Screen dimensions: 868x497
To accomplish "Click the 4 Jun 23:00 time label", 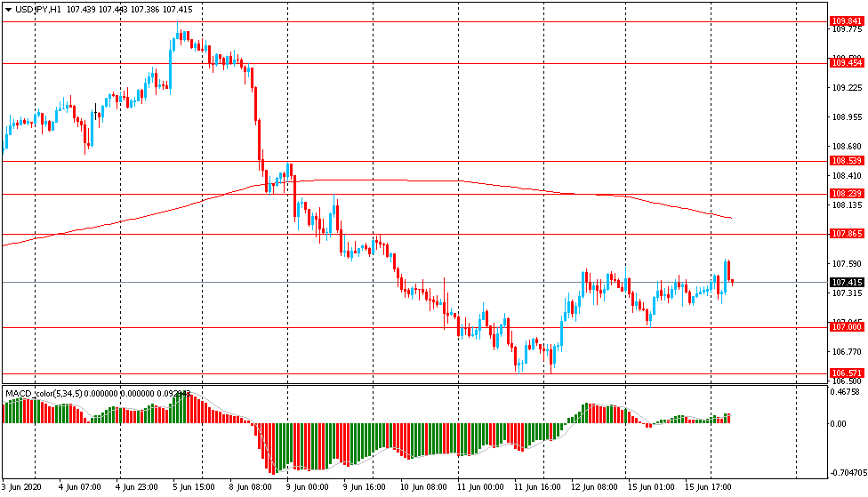I will pos(137,487).
